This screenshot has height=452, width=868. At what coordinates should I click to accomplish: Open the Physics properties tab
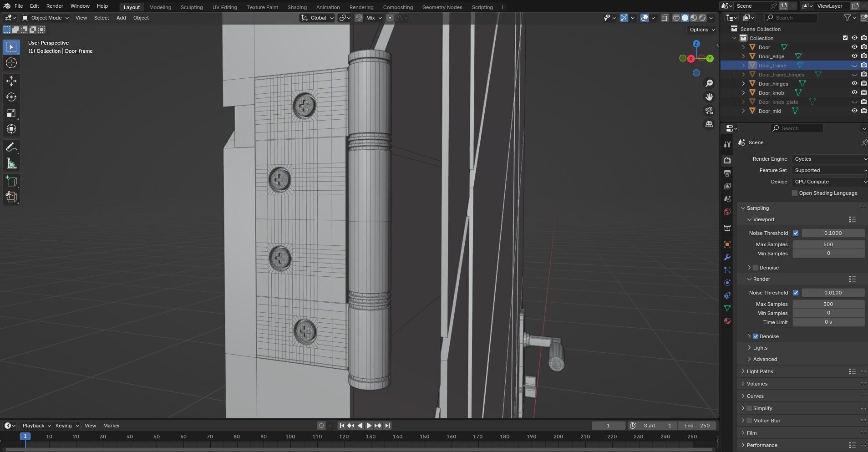pyautogui.click(x=727, y=283)
